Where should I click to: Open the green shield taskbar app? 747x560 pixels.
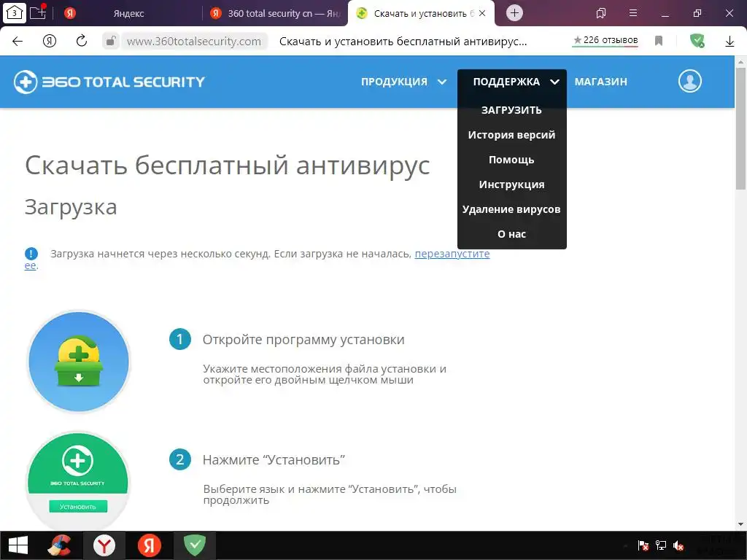tap(195, 545)
